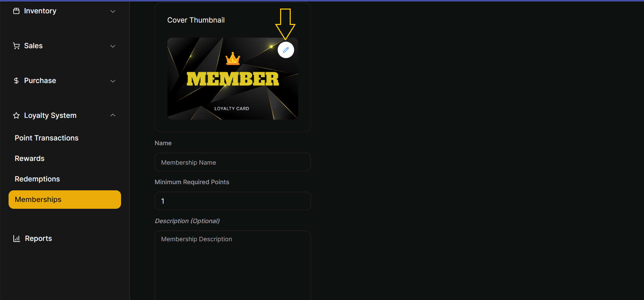Open the Rewards page
The height and width of the screenshot is (300, 644).
click(x=29, y=159)
